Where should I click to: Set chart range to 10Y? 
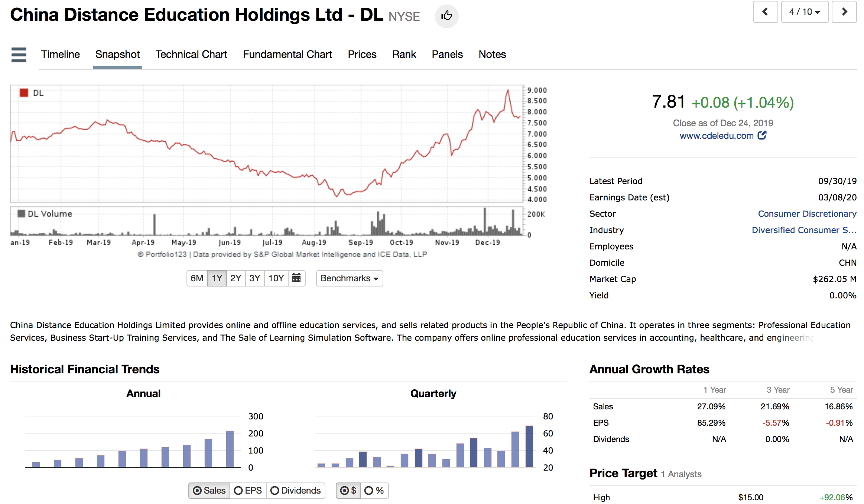(276, 278)
